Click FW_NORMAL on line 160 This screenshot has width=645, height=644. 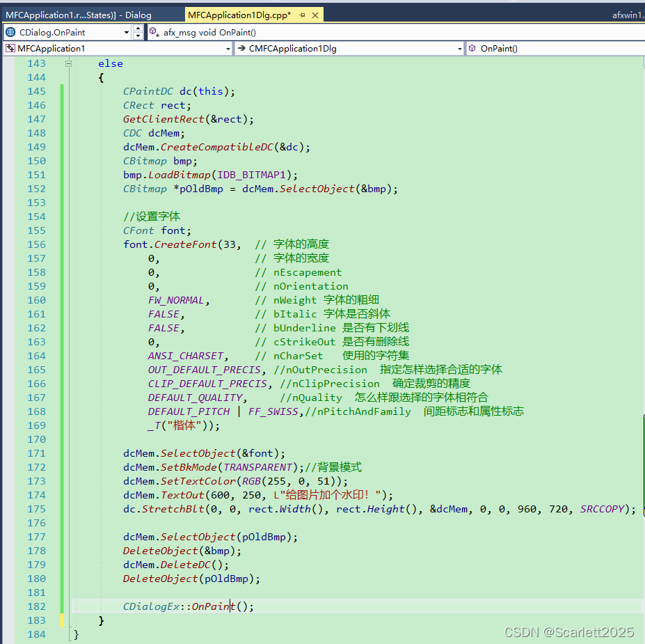[x=176, y=300]
